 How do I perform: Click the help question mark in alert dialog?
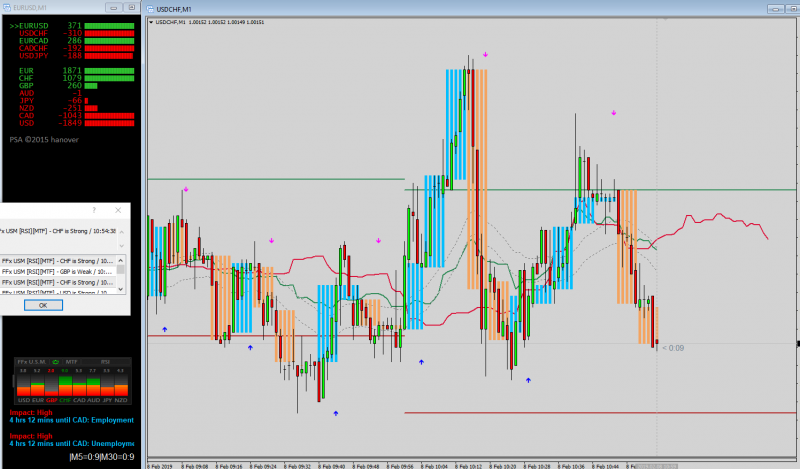click(94, 210)
